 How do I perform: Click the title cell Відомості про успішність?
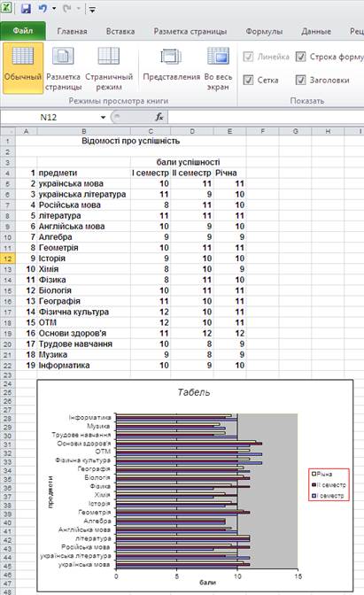[x=130, y=141]
